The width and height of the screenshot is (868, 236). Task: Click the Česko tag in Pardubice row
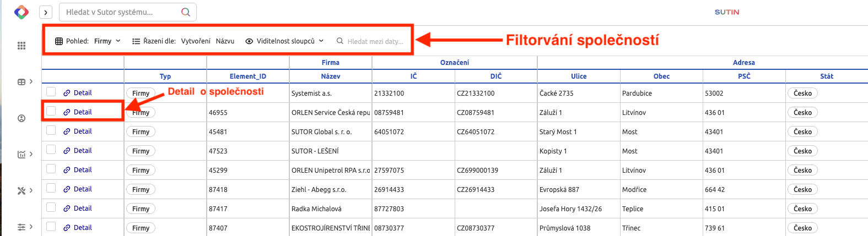pos(802,94)
